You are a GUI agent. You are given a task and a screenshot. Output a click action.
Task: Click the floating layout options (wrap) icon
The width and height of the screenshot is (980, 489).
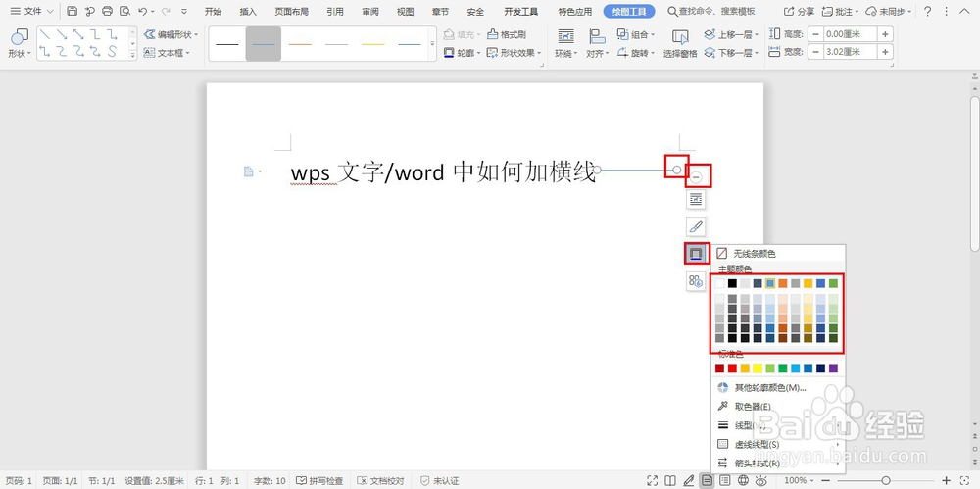pos(696,200)
